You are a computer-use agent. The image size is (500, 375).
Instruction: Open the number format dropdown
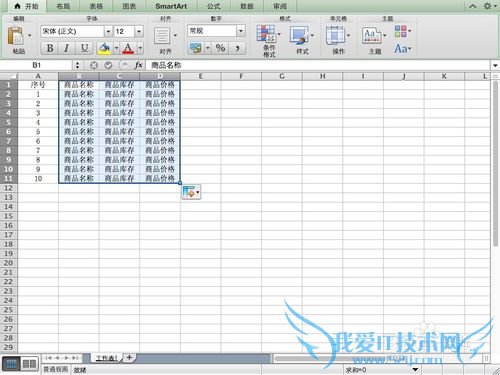pos(241,31)
